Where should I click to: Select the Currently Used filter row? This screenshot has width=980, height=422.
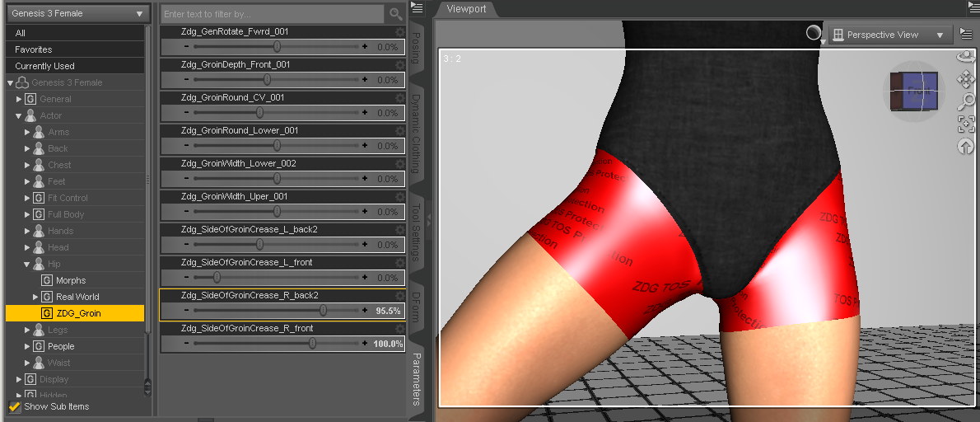point(75,66)
